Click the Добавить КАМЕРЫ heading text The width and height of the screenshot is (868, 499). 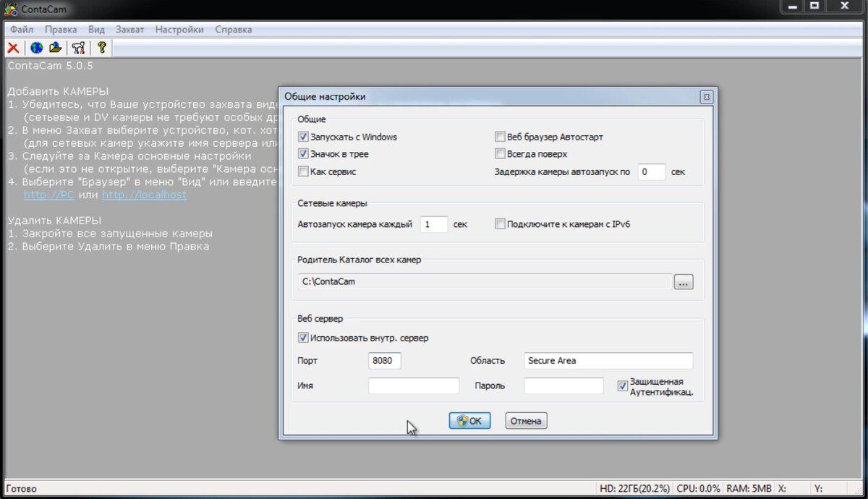(58, 92)
